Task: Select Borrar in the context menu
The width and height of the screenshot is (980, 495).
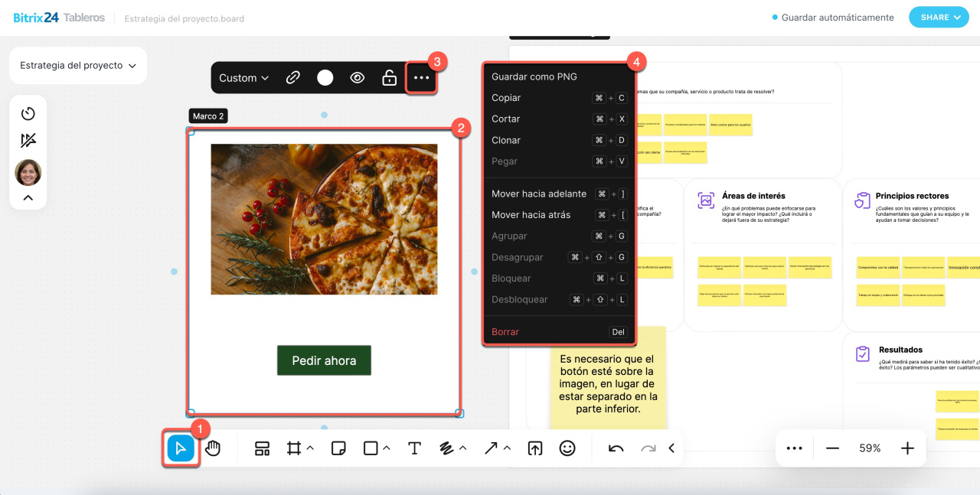Action: pos(505,332)
